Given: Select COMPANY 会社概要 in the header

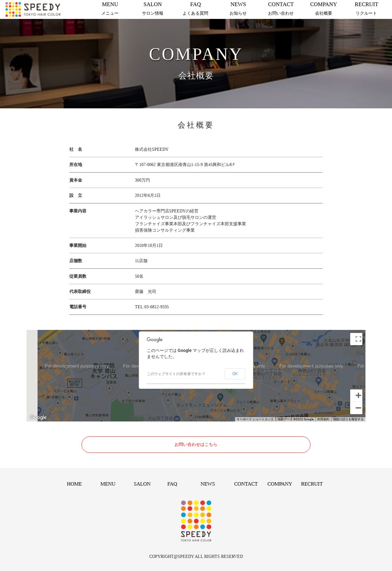Looking at the screenshot, I should coord(324,9).
